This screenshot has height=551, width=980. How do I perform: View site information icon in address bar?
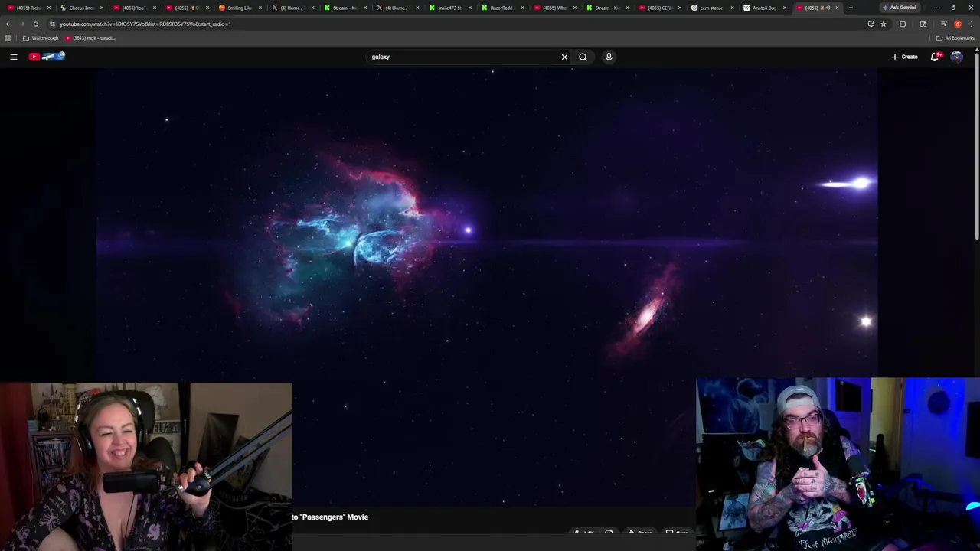tap(52, 24)
